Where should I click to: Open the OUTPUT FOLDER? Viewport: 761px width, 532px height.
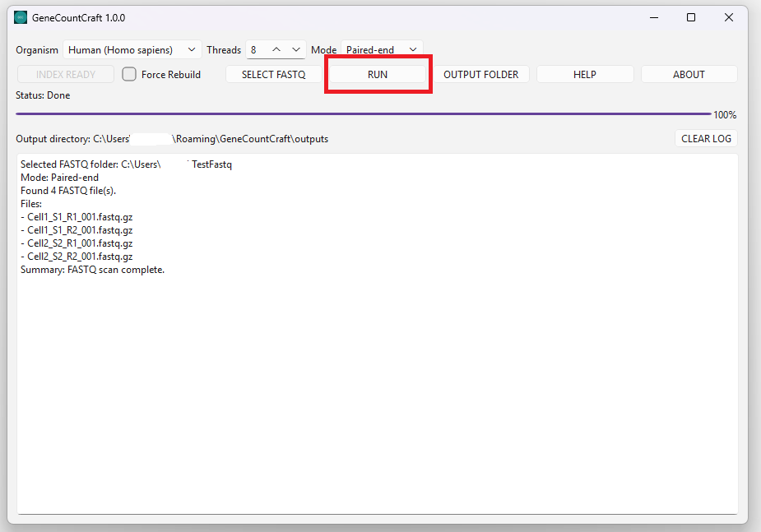481,74
